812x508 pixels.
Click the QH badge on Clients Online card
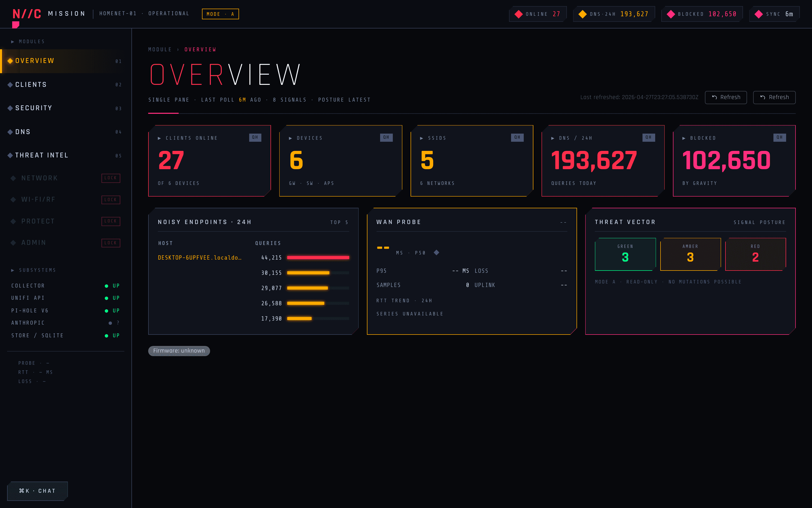[x=255, y=137]
